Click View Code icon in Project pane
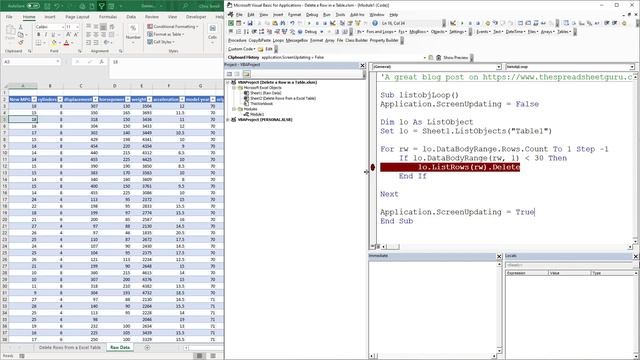Screen dimensions: 640x360 (229, 74)
